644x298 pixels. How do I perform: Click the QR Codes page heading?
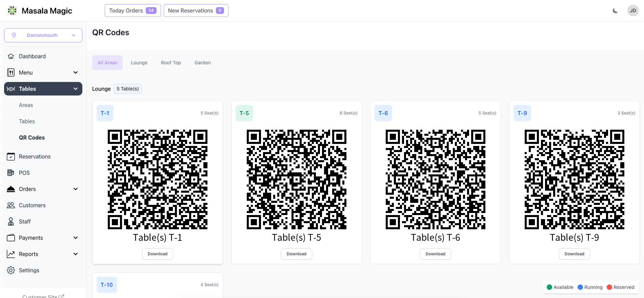(x=110, y=33)
